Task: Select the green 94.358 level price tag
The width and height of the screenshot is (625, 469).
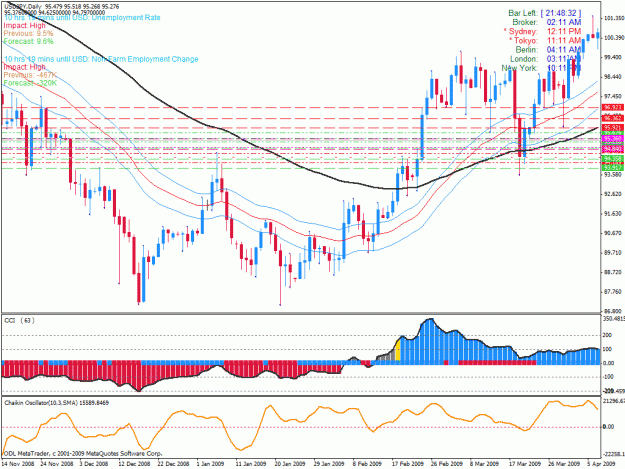Action: 613,159
